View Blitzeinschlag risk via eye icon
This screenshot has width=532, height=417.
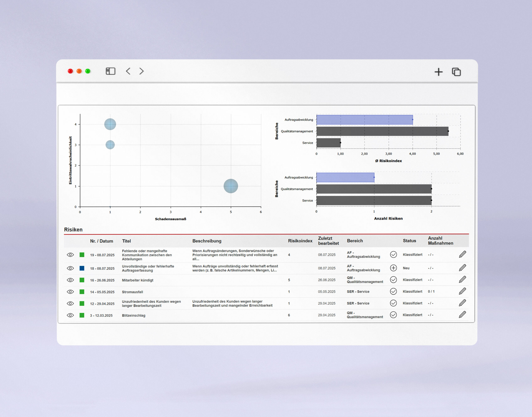70,315
